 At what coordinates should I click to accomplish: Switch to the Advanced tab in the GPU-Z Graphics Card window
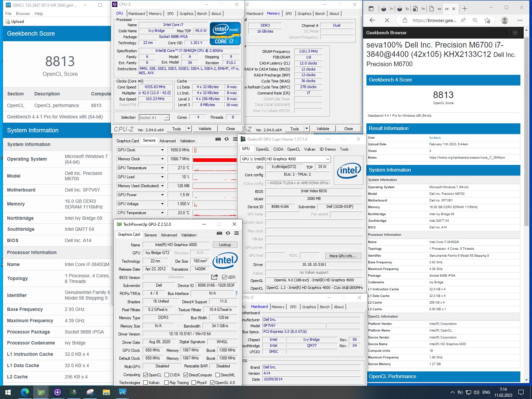point(169,235)
